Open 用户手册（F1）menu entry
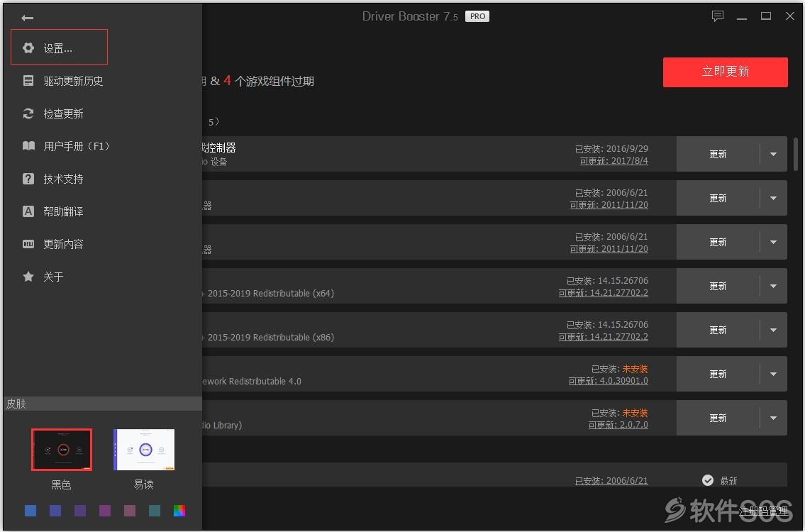 point(77,146)
